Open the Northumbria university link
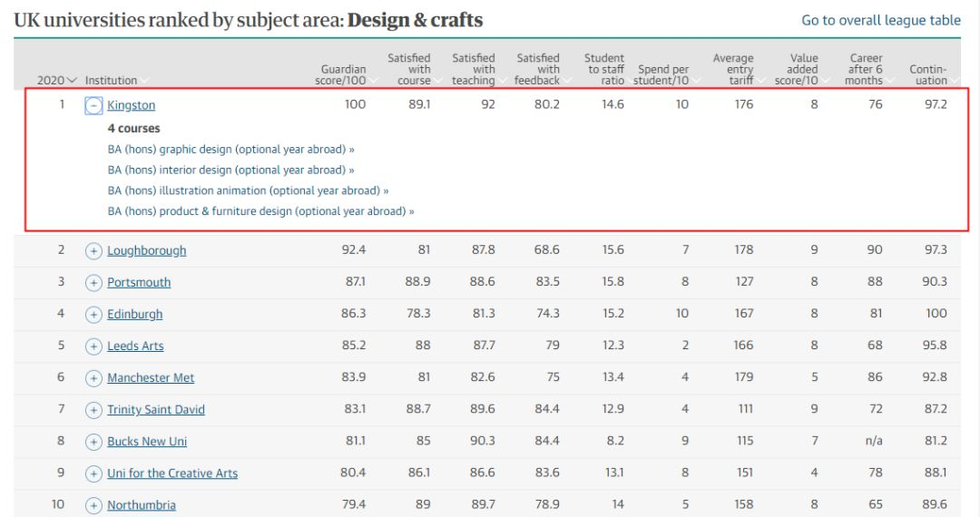This screenshot has height=517, width=980. click(142, 505)
